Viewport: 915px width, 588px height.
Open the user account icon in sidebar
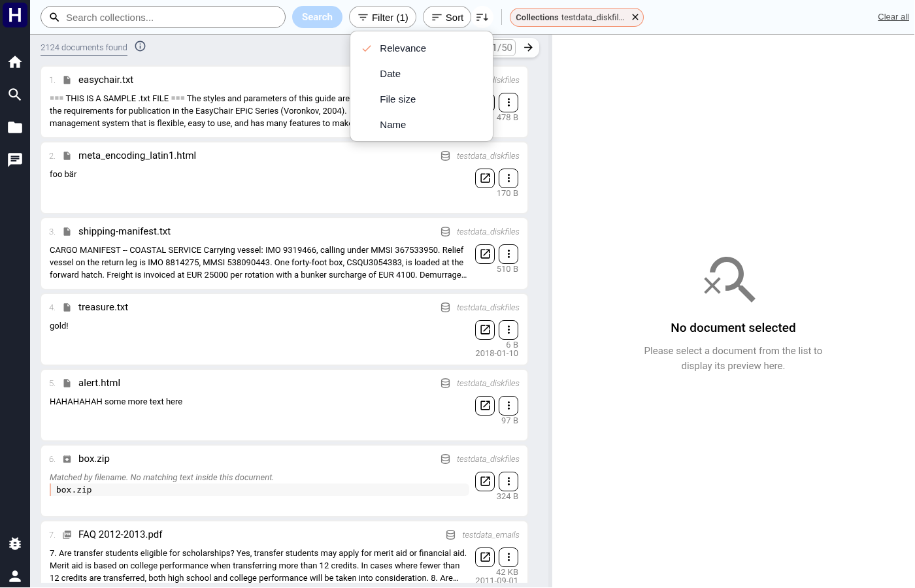(15, 576)
